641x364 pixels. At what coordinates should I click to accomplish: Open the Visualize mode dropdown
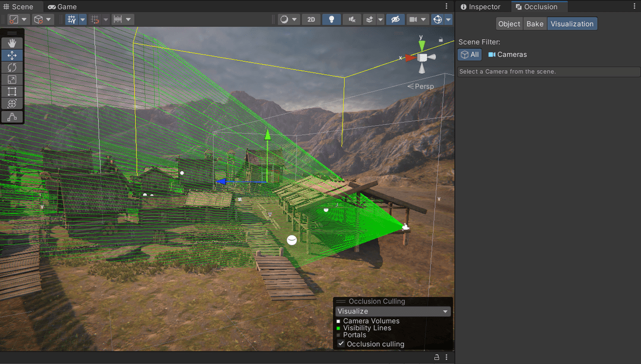pos(392,311)
